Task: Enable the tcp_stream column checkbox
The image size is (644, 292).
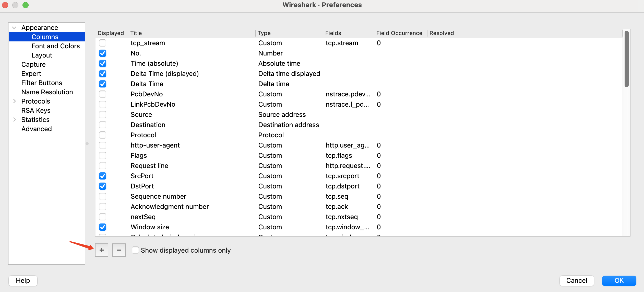Action: click(103, 43)
